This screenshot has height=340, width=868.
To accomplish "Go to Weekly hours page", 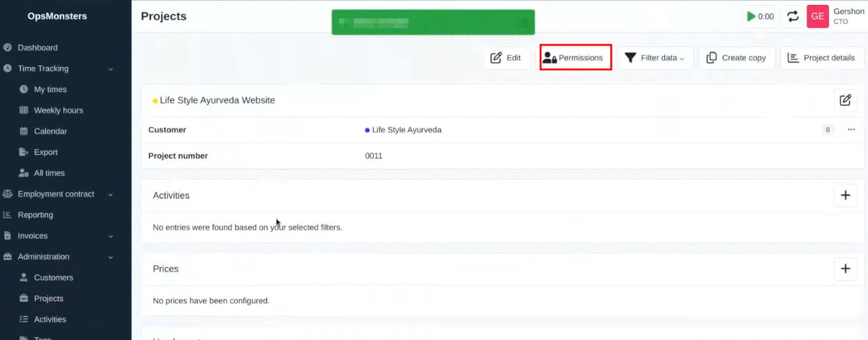I will pos(58,110).
